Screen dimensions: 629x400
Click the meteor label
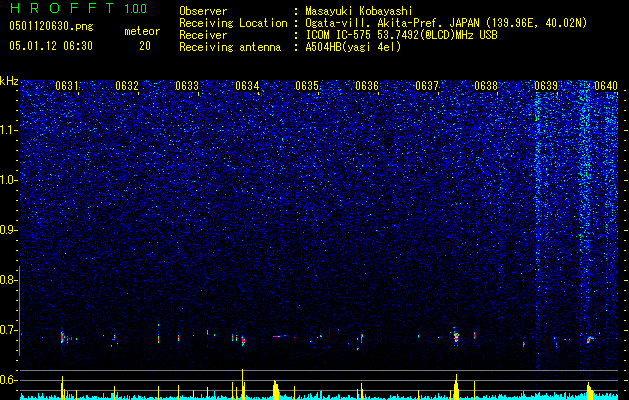[142, 31]
